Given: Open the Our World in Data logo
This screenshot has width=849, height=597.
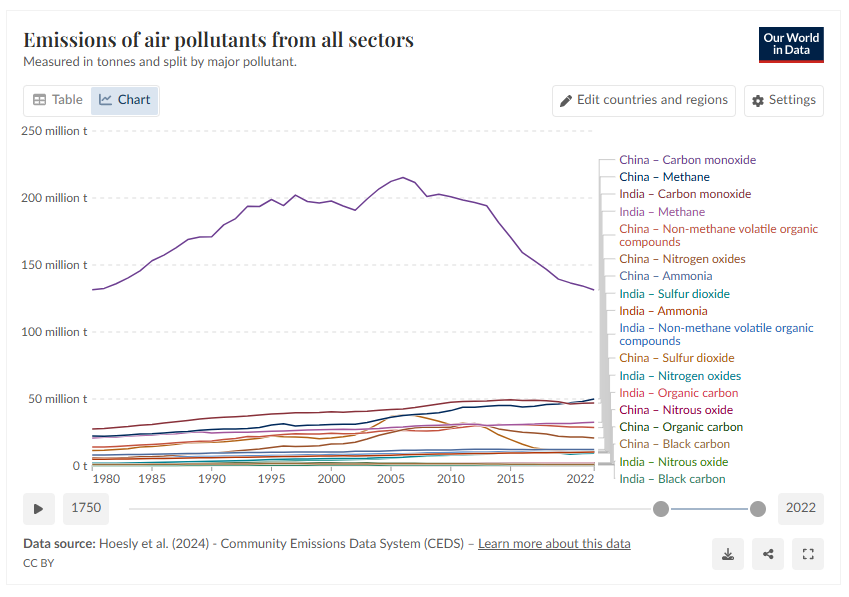Looking at the screenshot, I should (x=791, y=45).
